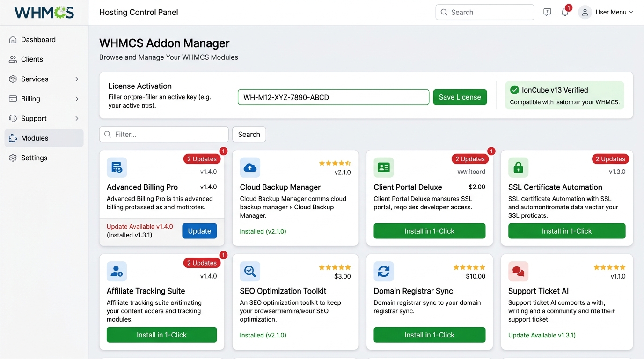
Task: Open the Modules section
Action: pos(44,138)
